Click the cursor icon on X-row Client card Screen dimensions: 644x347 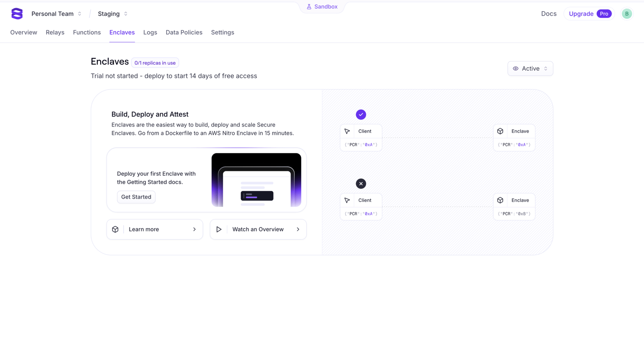347,200
